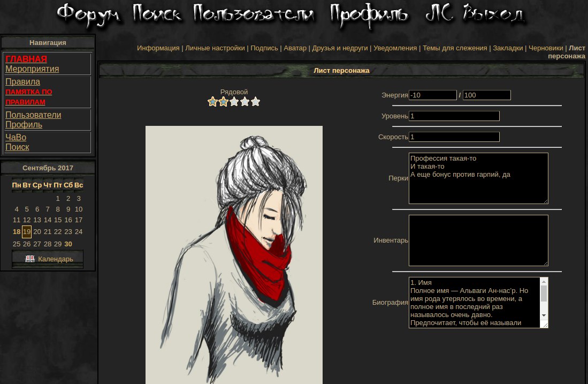This screenshot has height=384, width=588.
Task: Click the fifth rank star
Action: 255,102
